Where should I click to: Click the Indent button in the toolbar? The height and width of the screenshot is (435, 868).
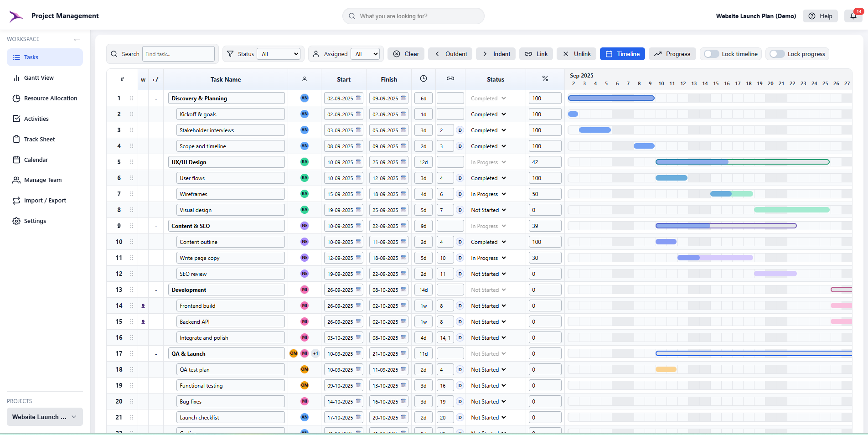496,54
